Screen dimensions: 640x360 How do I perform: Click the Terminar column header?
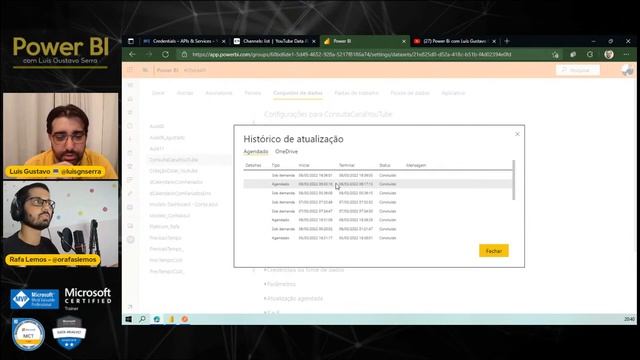point(347,165)
